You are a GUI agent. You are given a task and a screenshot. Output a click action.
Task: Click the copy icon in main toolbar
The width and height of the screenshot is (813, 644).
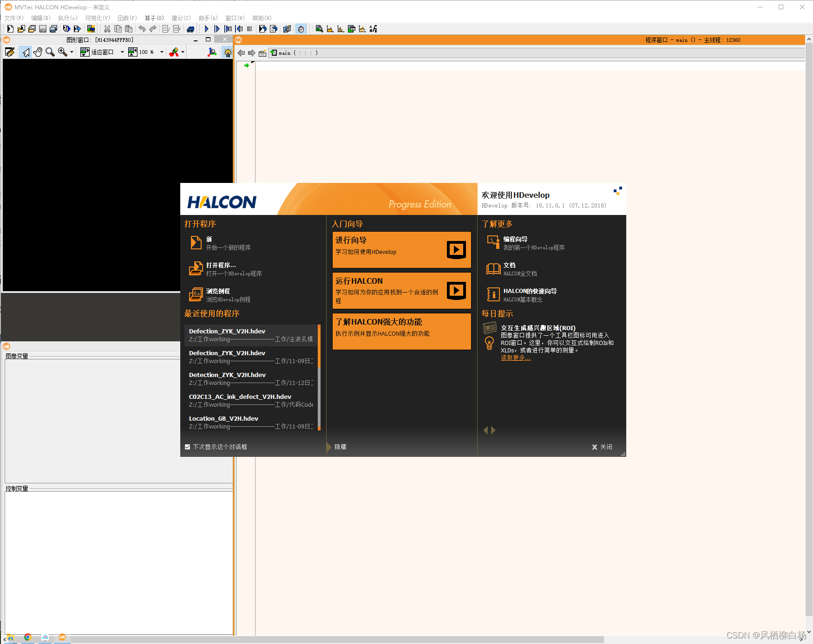(118, 29)
